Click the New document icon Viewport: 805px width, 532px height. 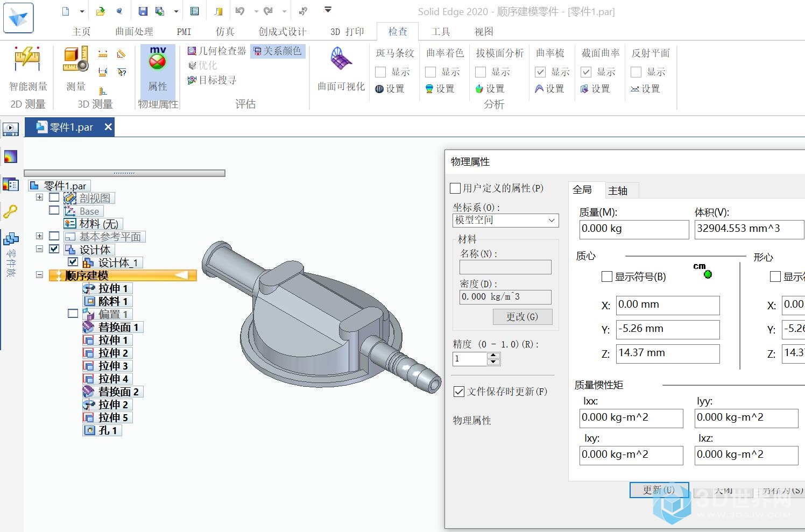(x=66, y=11)
